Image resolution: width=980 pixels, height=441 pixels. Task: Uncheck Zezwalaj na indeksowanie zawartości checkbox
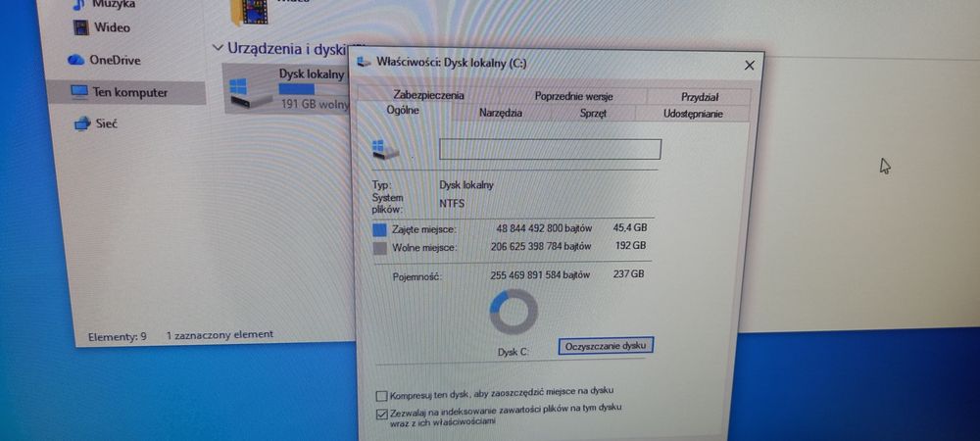pyautogui.click(x=381, y=414)
